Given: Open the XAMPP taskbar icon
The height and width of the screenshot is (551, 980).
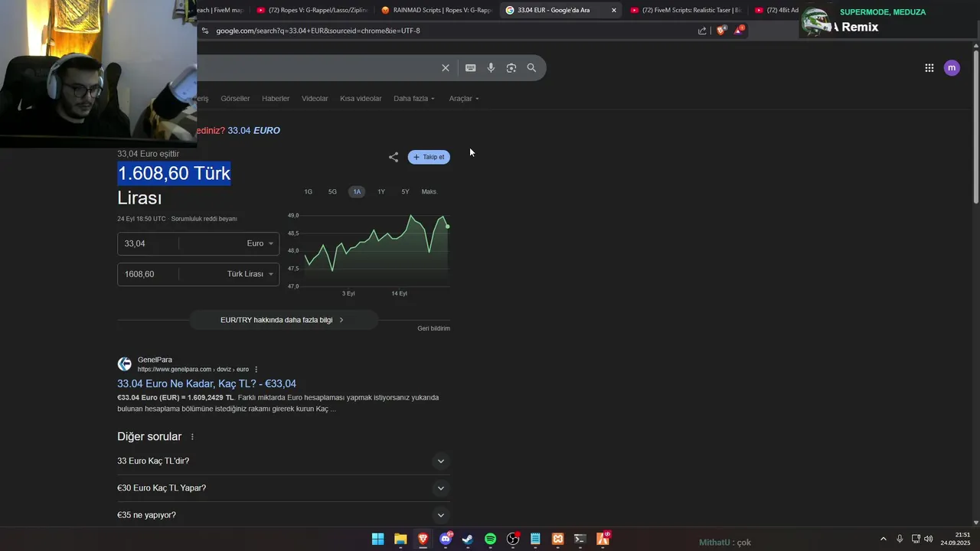Looking at the screenshot, I should [558, 540].
